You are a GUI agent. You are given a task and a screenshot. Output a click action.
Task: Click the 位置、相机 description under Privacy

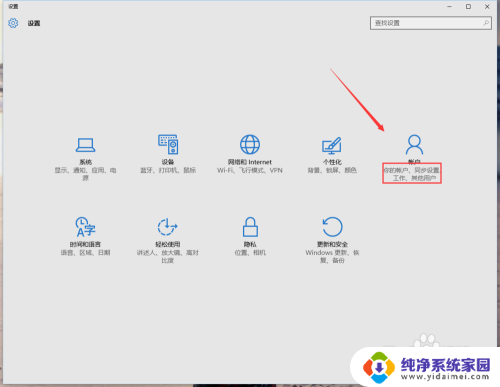click(x=250, y=253)
